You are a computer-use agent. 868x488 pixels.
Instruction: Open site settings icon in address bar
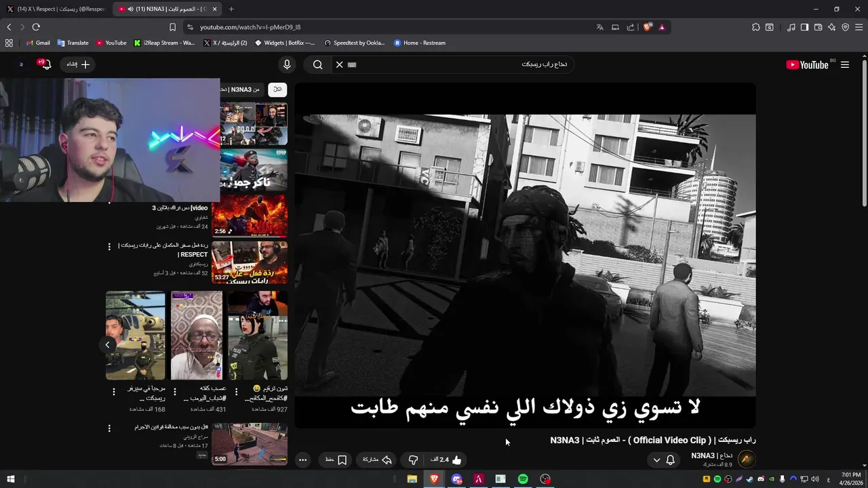[x=190, y=27]
